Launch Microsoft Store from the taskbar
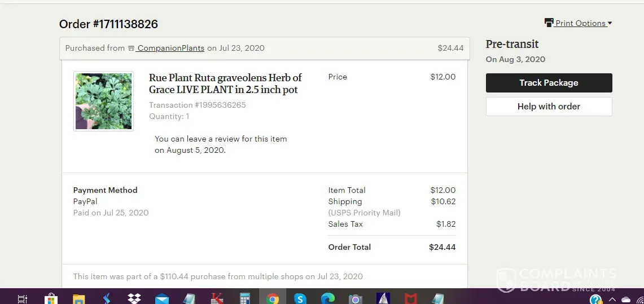The height and width of the screenshot is (304, 644). click(x=51, y=298)
